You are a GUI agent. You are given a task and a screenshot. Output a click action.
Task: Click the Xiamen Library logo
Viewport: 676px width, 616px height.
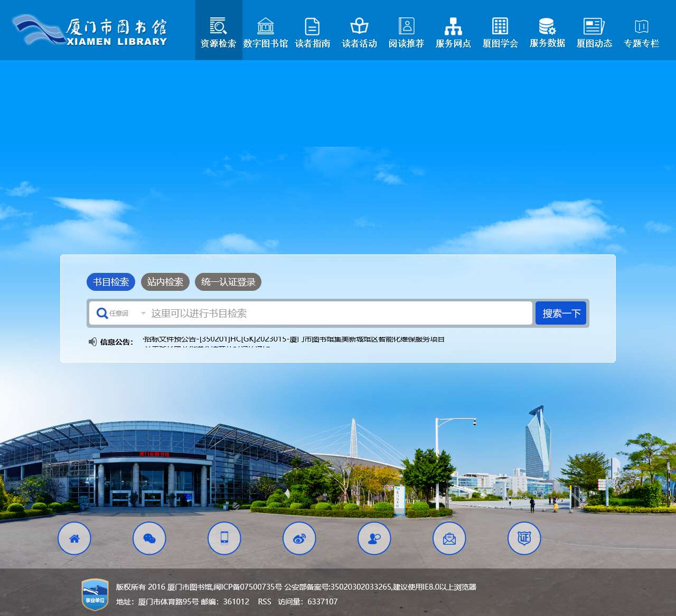click(x=90, y=31)
